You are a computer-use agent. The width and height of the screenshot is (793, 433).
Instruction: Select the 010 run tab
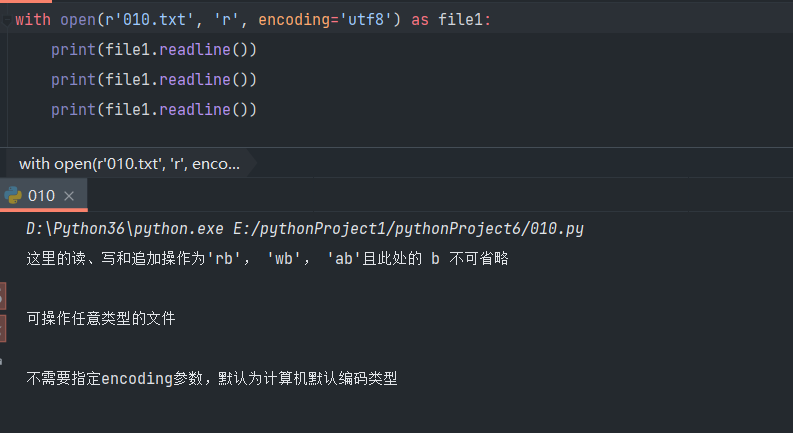click(41, 196)
